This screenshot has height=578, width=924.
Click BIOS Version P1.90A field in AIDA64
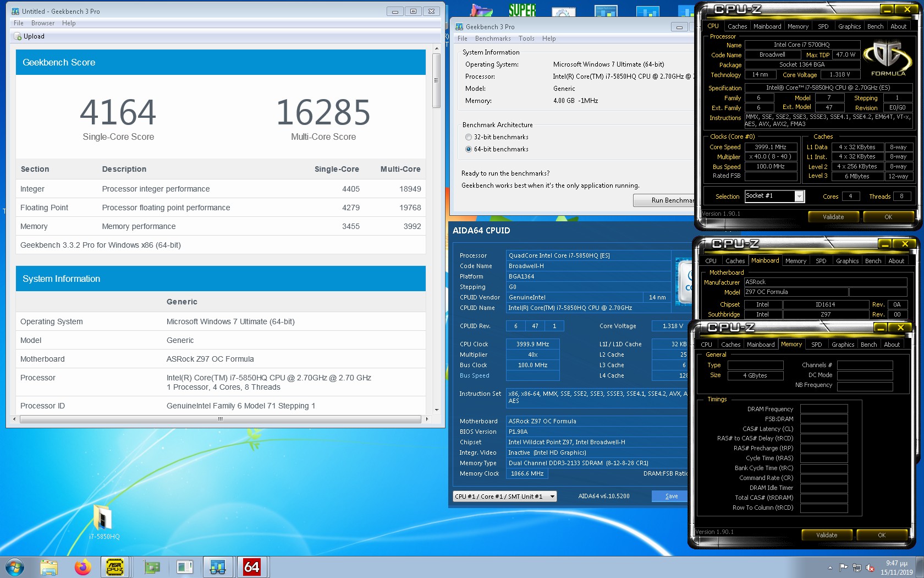tap(597, 432)
